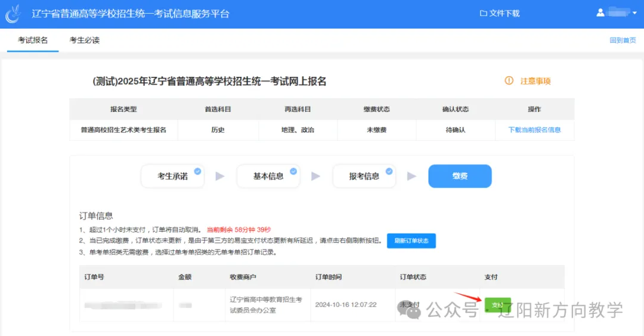
Task: Click the orange 注意事项 warning icon
Action: click(509, 81)
